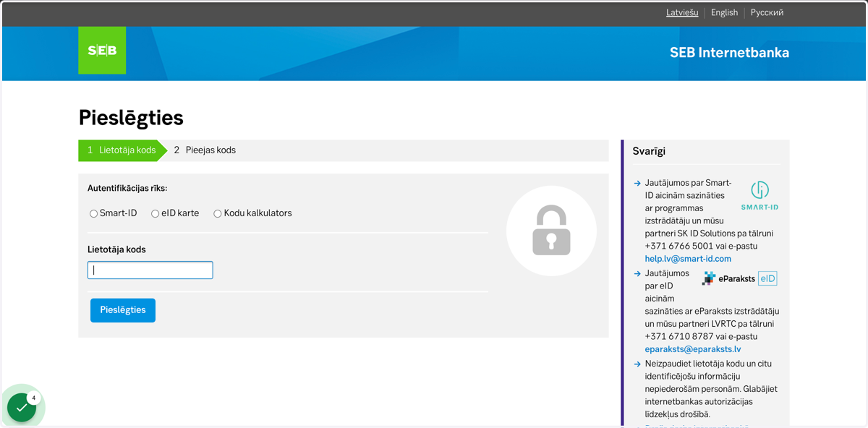
Task: Open help.lv@smart-id.com email link
Action: point(688,259)
